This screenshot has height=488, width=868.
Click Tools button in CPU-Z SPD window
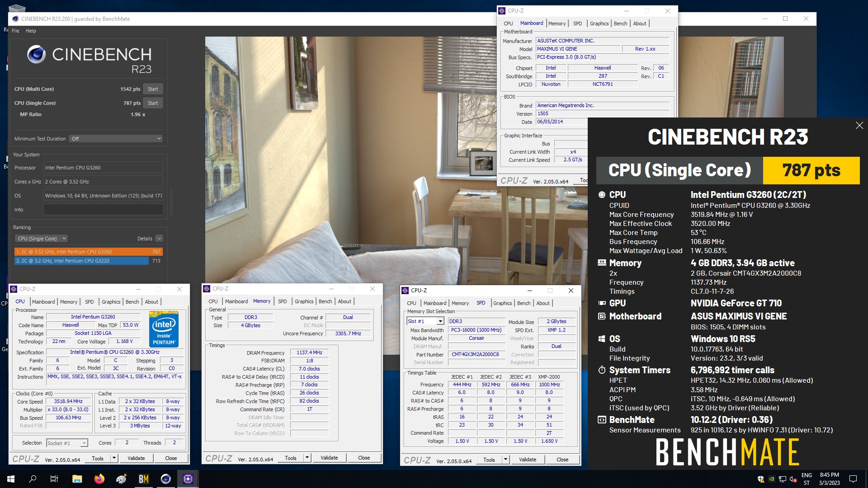point(489,460)
